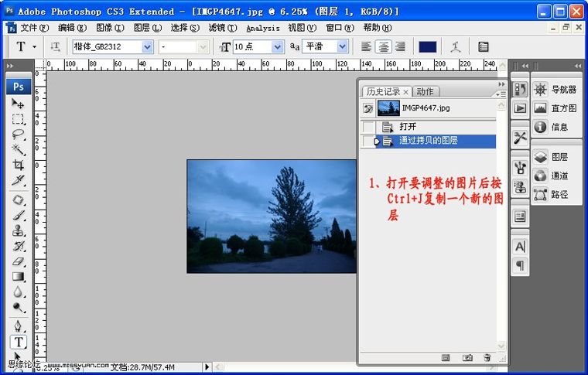The width and height of the screenshot is (588, 375).
Task: Select the Healing Brush tool
Action: 18,199
